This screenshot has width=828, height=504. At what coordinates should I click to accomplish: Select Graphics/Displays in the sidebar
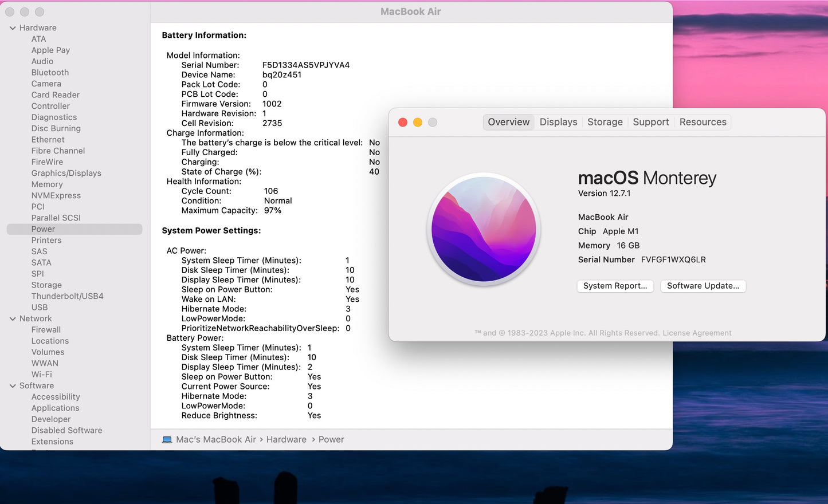(66, 173)
